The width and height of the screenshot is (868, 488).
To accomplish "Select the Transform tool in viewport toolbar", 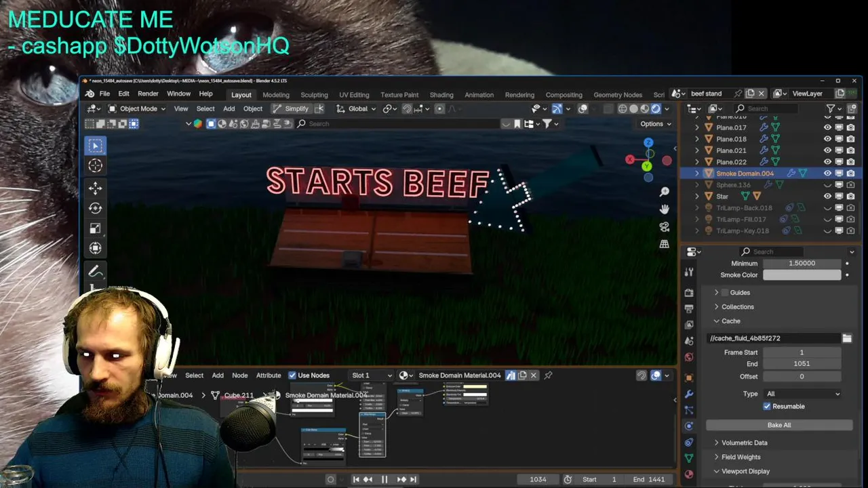I will pos(95,248).
